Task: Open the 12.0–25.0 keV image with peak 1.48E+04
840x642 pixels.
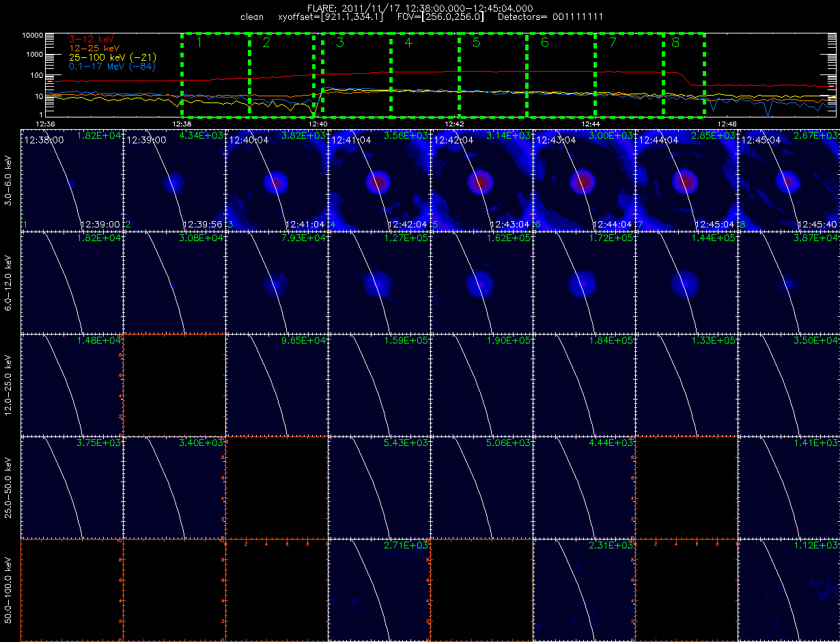Action: (x=72, y=385)
